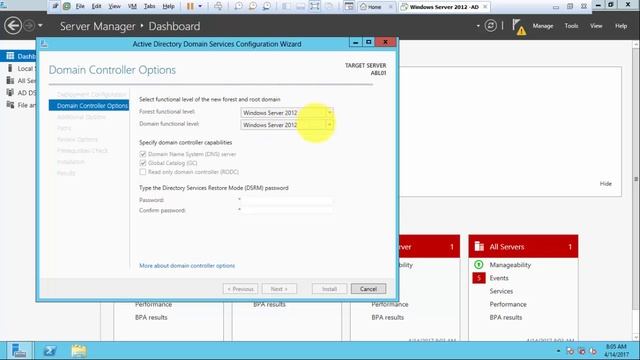Open the Forest functional level dropdown

(x=287, y=112)
